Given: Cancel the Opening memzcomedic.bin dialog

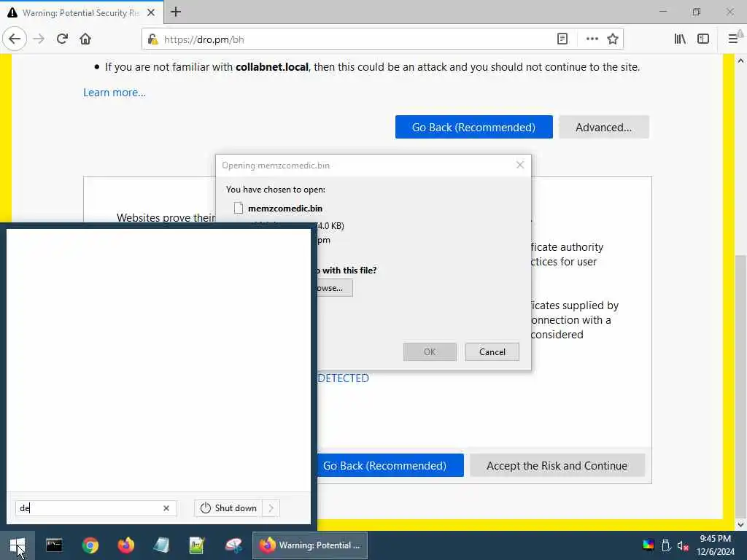Looking at the screenshot, I should pos(492,352).
